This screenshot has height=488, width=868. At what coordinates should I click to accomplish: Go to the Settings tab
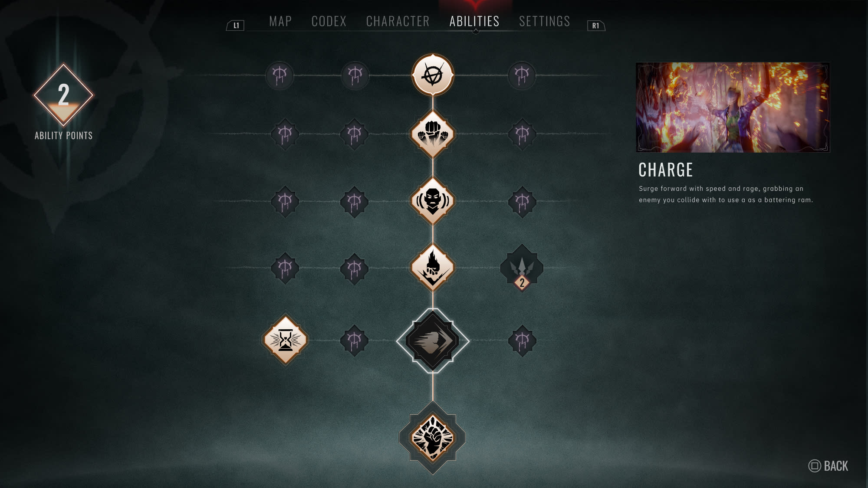[x=545, y=21]
